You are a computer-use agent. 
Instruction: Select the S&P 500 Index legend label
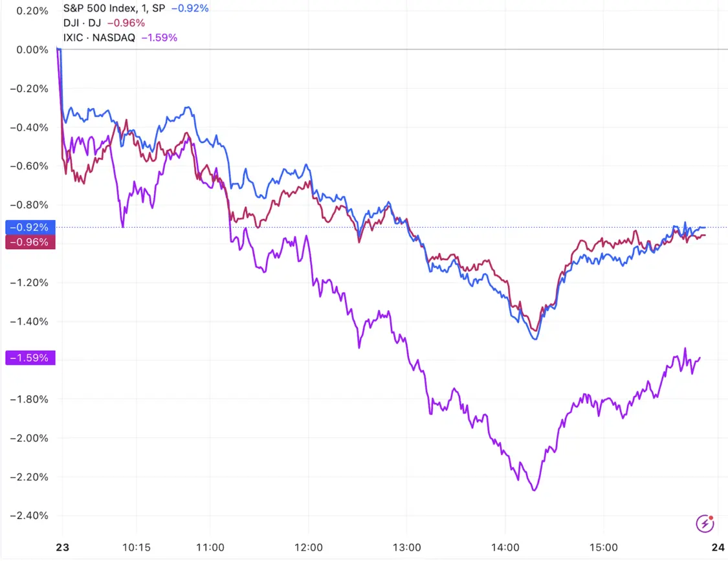pyautogui.click(x=114, y=8)
